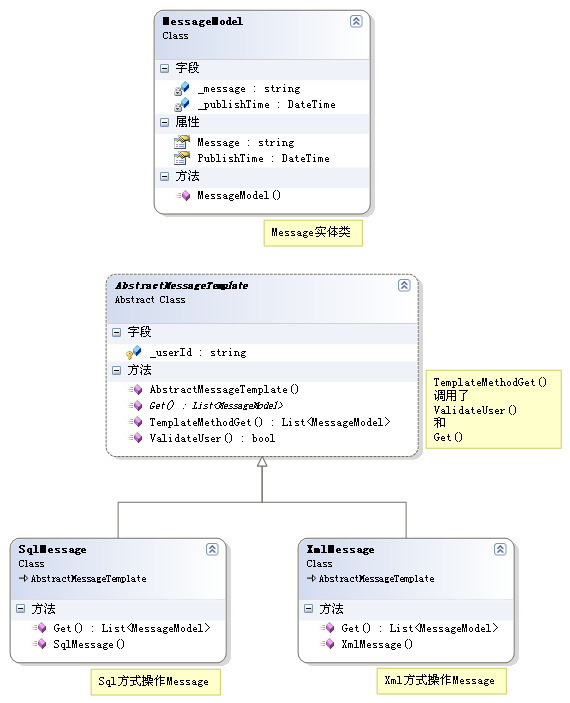The height and width of the screenshot is (703, 570).
Task: Collapse the XmlMessage class using its chevron
Action: [x=500, y=549]
